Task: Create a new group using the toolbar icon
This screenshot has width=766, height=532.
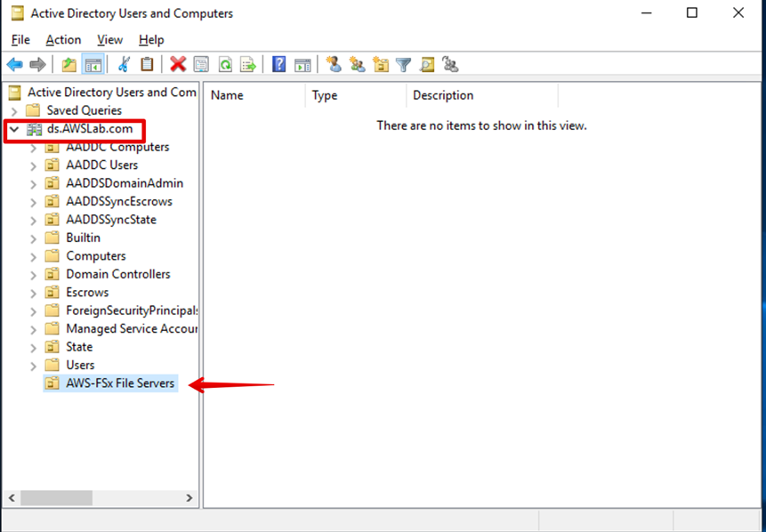Action: point(356,64)
